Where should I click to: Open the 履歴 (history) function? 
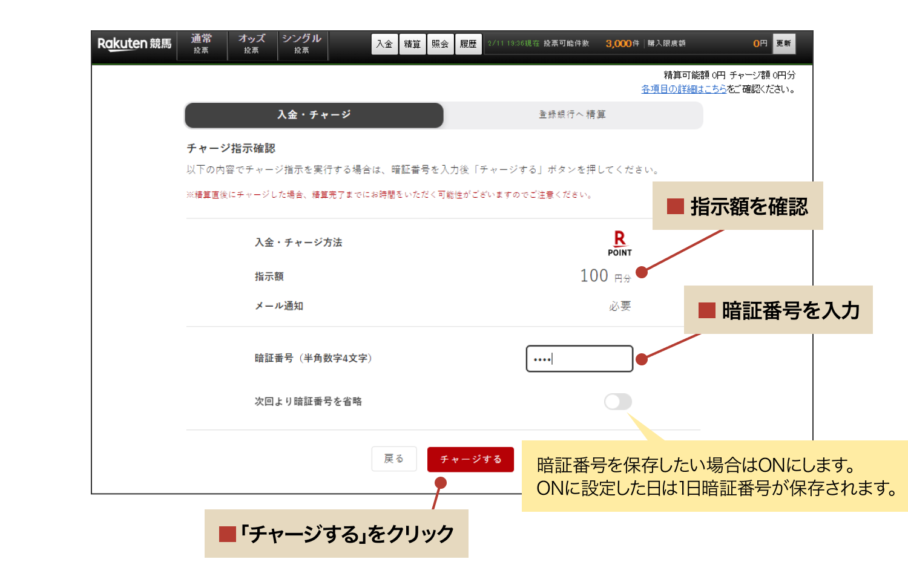(468, 44)
